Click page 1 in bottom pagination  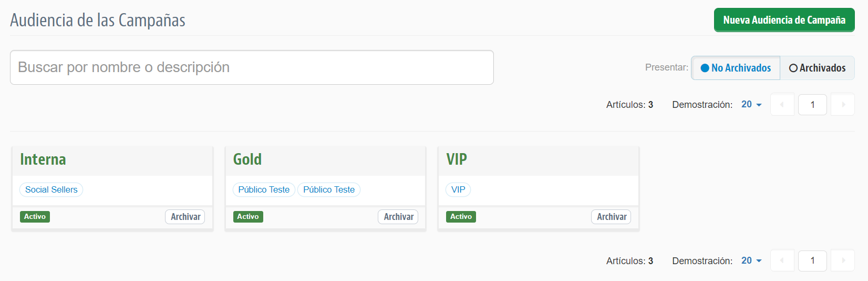pyautogui.click(x=812, y=260)
